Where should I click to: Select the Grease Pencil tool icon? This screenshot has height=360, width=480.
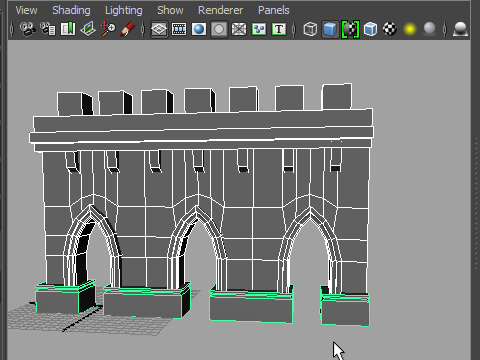click(128, 29)
